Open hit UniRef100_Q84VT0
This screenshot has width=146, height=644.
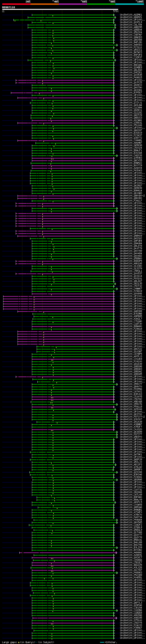131,387
